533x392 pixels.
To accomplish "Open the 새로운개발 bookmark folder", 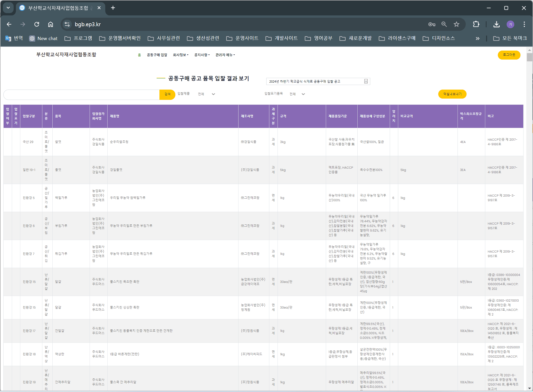I will click(356, 38).
